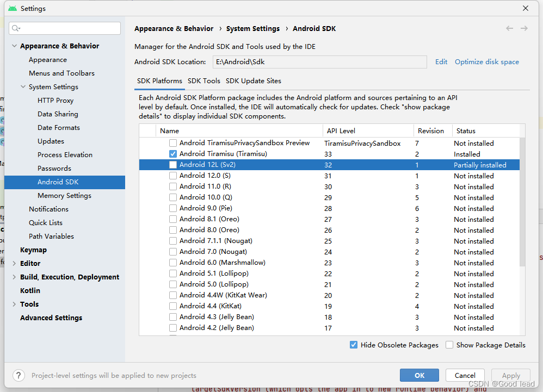Uncheck Android Tiramisu (Tiramisu) checkbox
The height and width of the screenshot is (392, 543).
173,154
